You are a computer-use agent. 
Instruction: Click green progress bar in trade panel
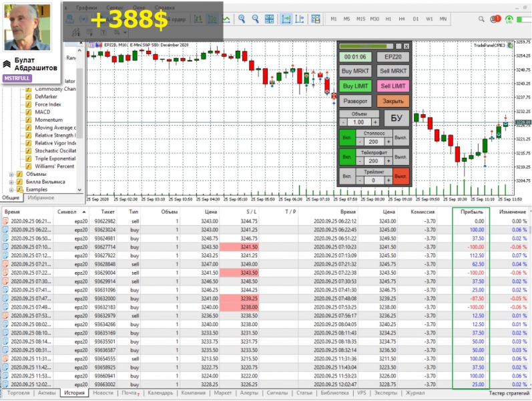pos(366,46)
